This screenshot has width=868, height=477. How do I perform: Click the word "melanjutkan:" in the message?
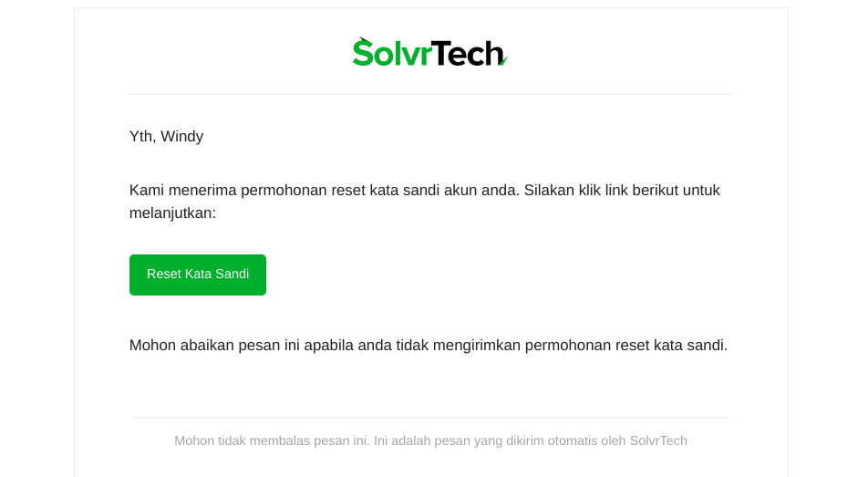(x=172, y=213)
